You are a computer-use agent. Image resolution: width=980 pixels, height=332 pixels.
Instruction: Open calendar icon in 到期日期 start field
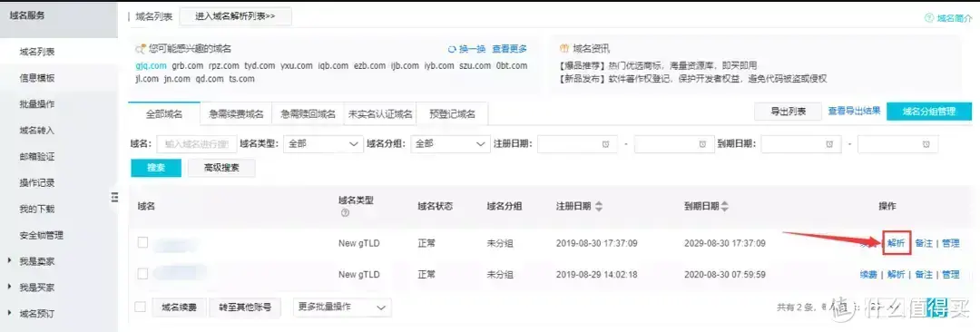(828, 144)
